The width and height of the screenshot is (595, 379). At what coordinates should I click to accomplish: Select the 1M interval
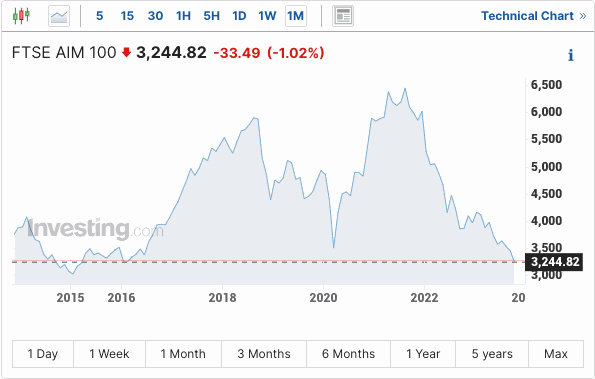pyautogui.click(x=296, y=16)
